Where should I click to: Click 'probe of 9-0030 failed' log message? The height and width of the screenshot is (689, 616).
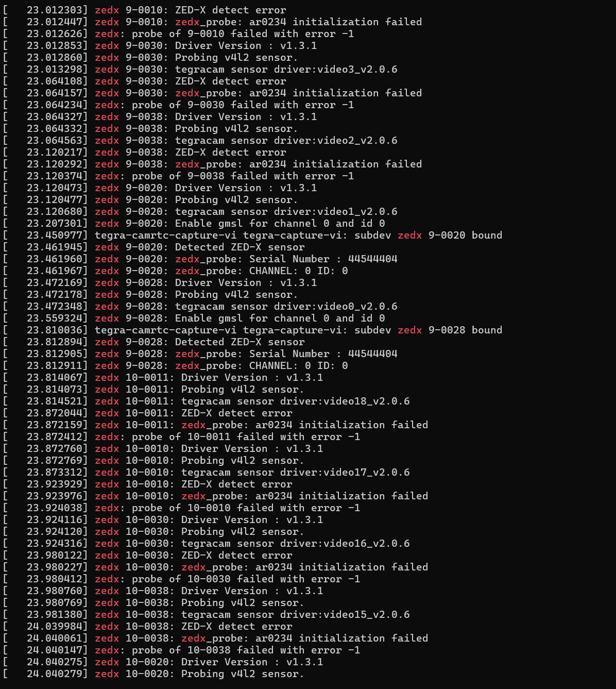[242, 105]
